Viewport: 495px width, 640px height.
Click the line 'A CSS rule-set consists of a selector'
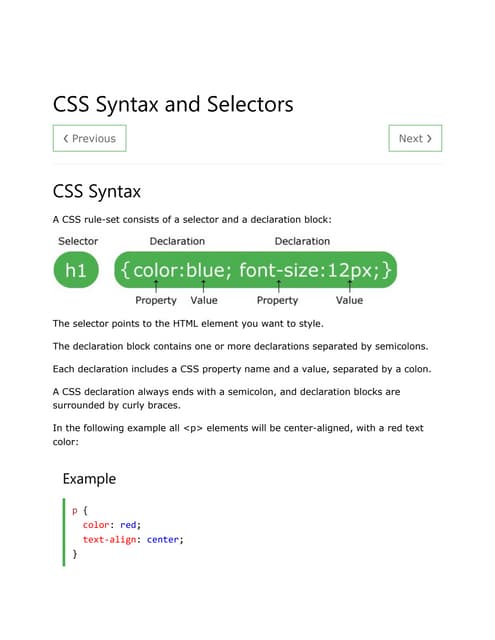point(192,220)
